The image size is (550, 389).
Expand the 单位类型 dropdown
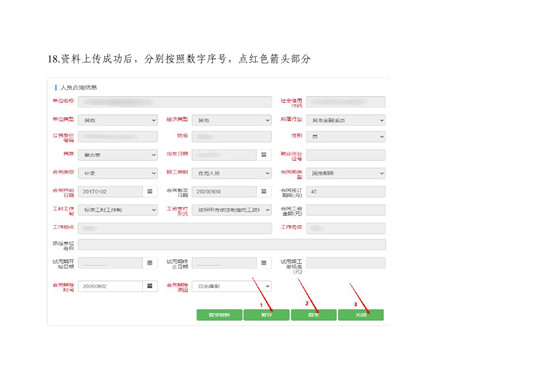[x=118, y=120]
